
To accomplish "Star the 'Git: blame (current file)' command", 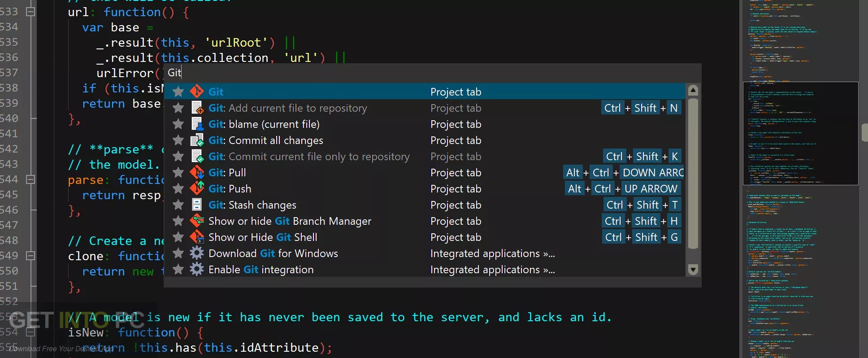I will pos(178,124).
